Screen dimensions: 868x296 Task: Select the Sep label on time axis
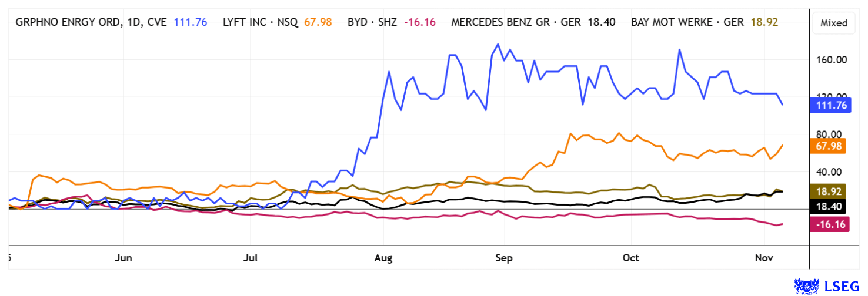point(504,257)
